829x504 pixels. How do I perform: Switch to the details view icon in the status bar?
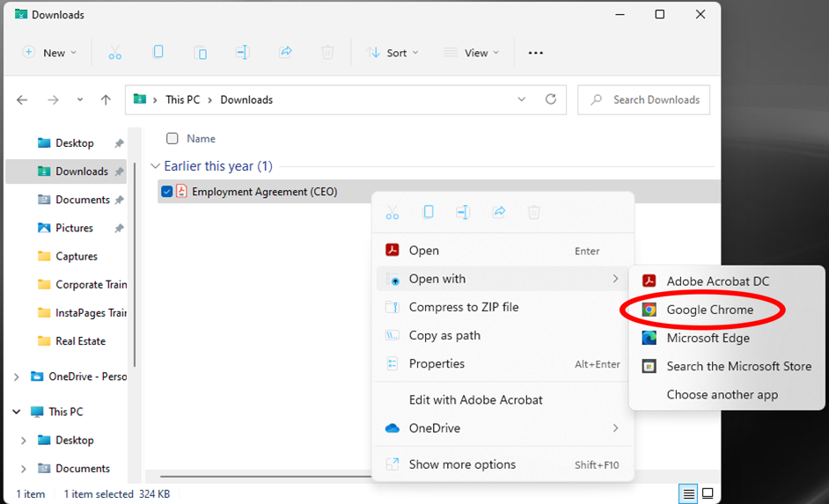pos(688,494)
